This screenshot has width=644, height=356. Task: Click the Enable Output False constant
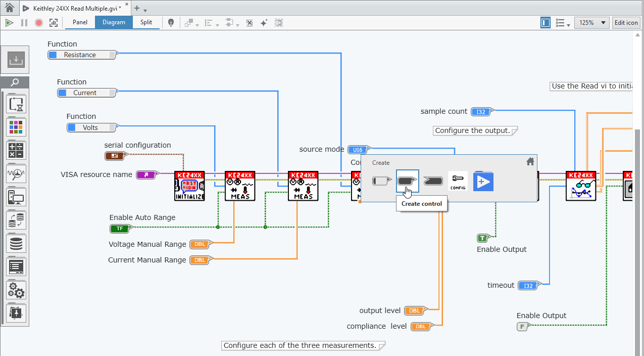pyautogui.click(x=522, y=327)
